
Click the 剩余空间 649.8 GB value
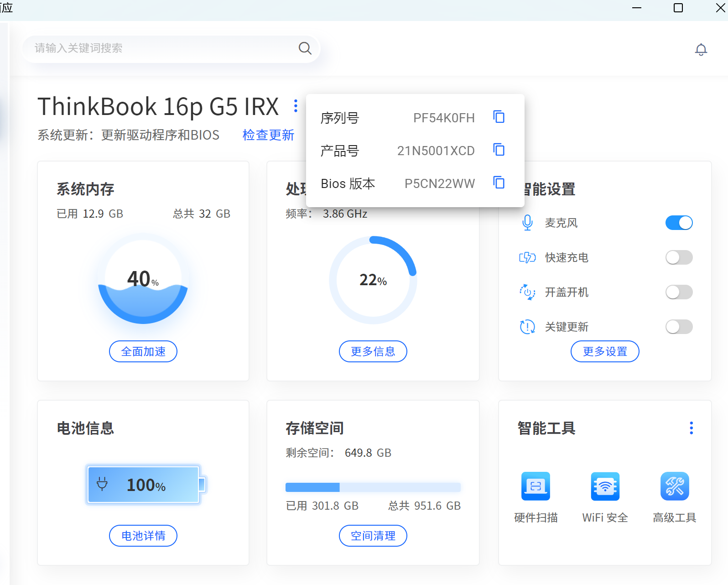point(368,453)
